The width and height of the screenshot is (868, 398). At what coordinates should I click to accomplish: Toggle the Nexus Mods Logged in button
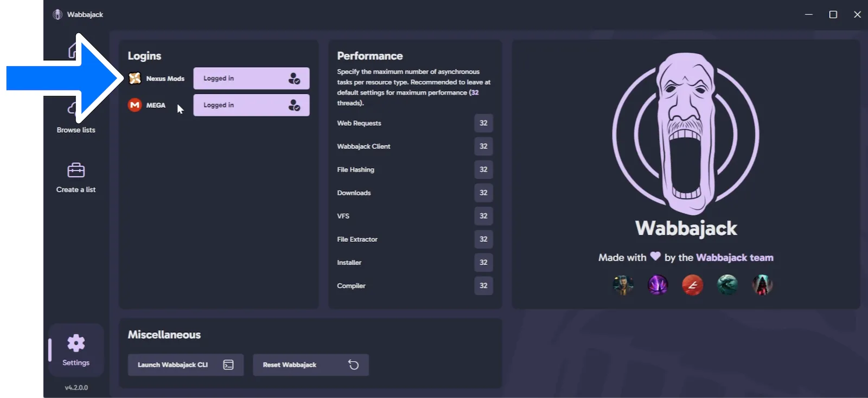pos(251,79)
